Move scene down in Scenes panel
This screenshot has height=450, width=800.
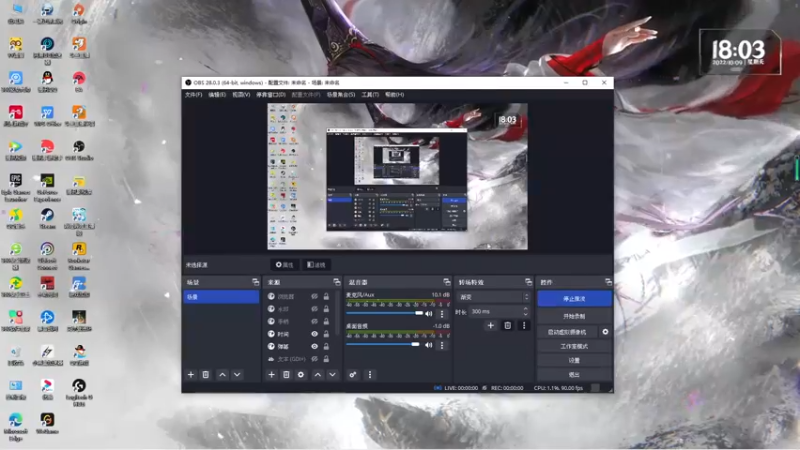coord(237,374)
